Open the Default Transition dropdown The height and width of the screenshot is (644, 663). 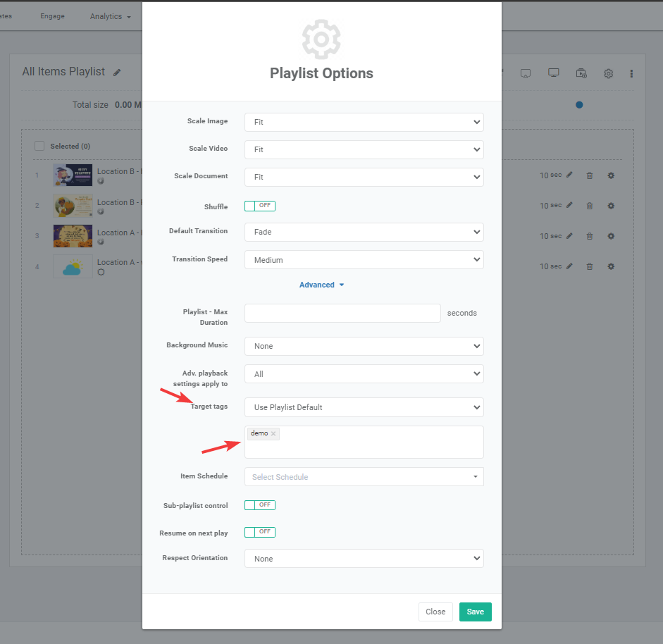(364, 232)
